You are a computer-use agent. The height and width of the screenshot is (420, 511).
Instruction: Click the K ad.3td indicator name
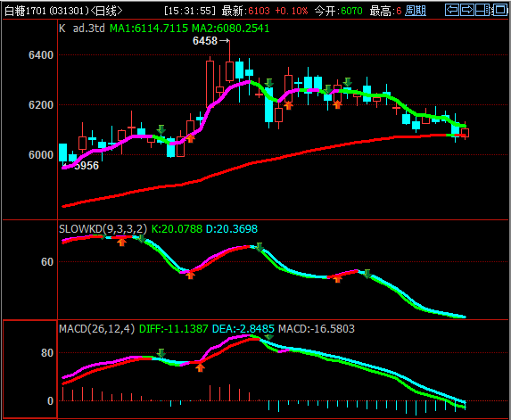click(82, 29)
